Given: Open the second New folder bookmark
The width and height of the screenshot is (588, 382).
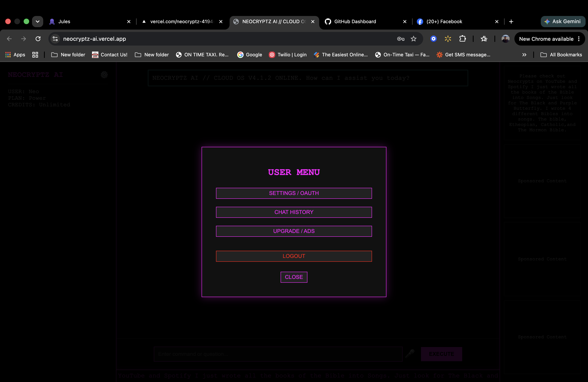Looking at the screenshot, I should (152, 55).
